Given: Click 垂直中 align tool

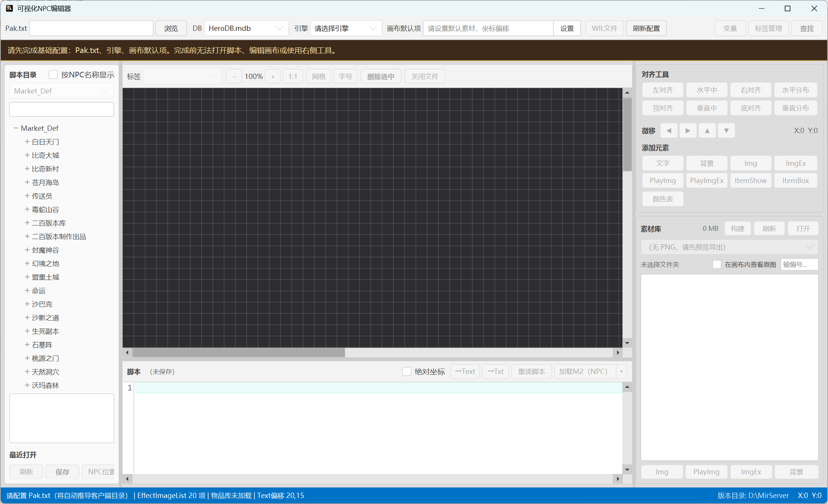Looking at the screenshot, I should (x=707, y=108).
